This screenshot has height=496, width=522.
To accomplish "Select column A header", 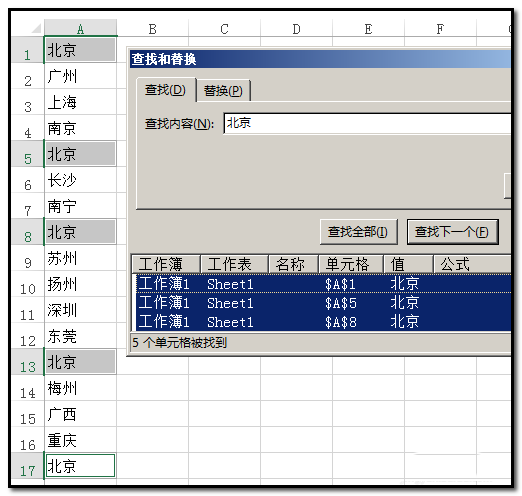I will (x=80, y=28).
